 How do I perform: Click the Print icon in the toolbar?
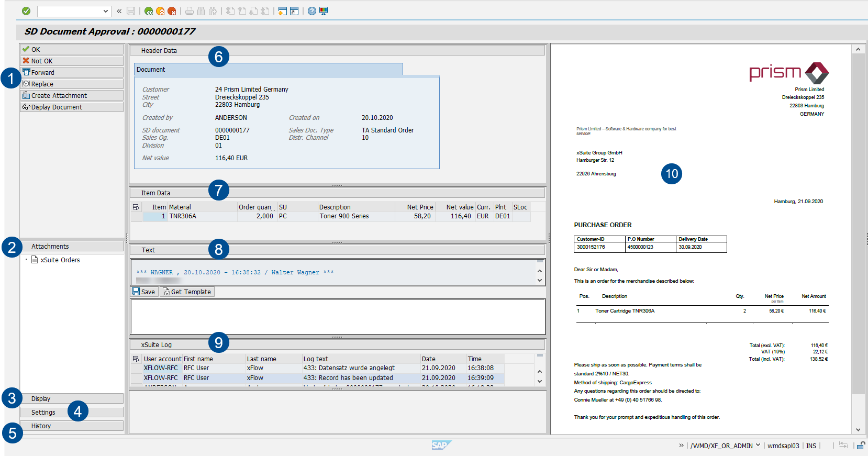tap(190, 11)
